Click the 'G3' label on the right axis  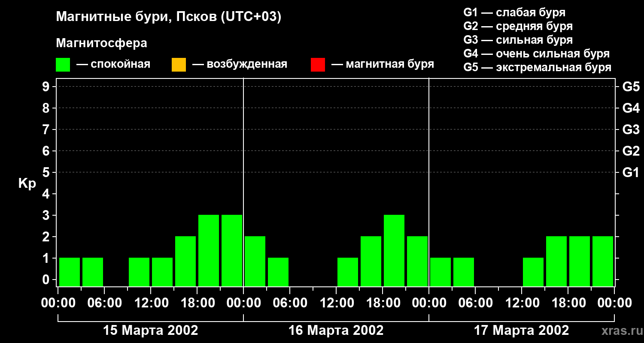[x=631, y=129]
